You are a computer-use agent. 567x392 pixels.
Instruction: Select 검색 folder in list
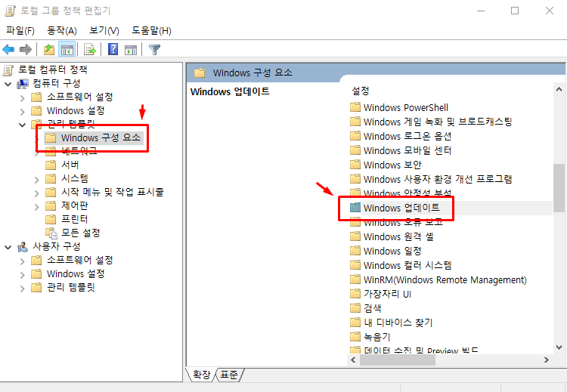tap(373, 308)
